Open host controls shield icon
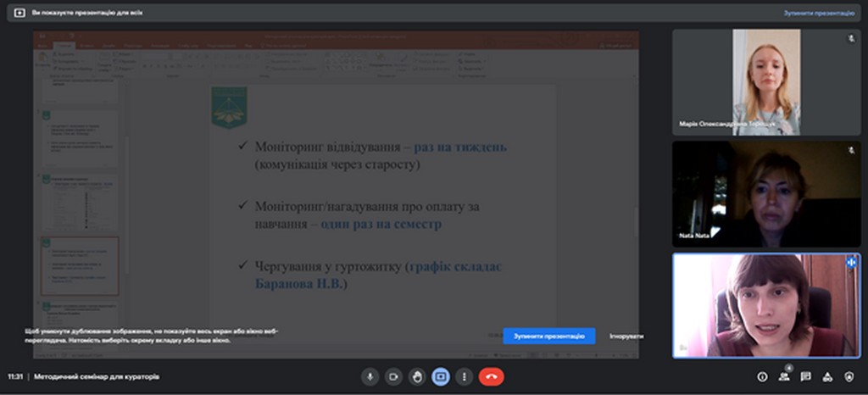The height and width of the screenshot is (395, 868). pyautogui.click(x=850, y=376)
